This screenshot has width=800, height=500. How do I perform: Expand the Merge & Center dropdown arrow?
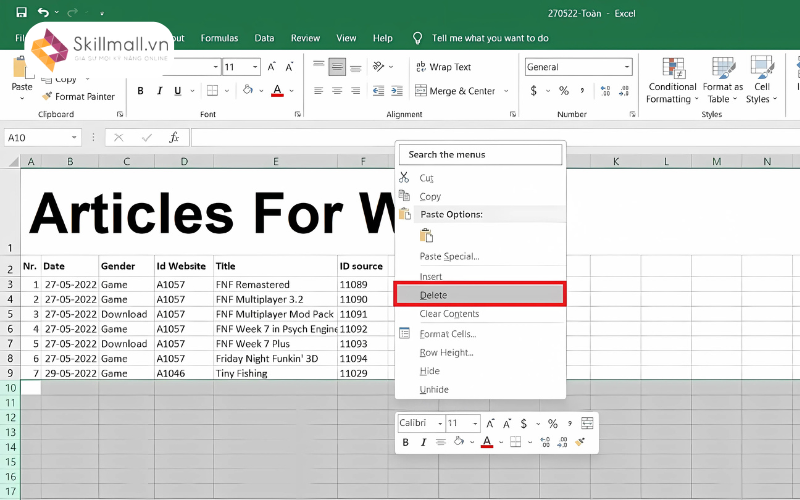(x=506, y=91)
